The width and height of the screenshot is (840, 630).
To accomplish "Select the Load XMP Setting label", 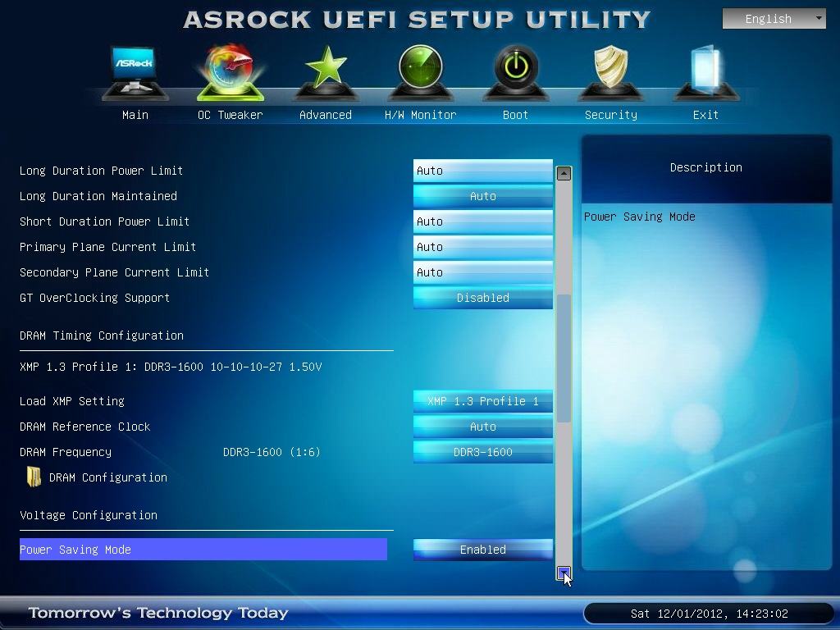I will click(72, 401).
